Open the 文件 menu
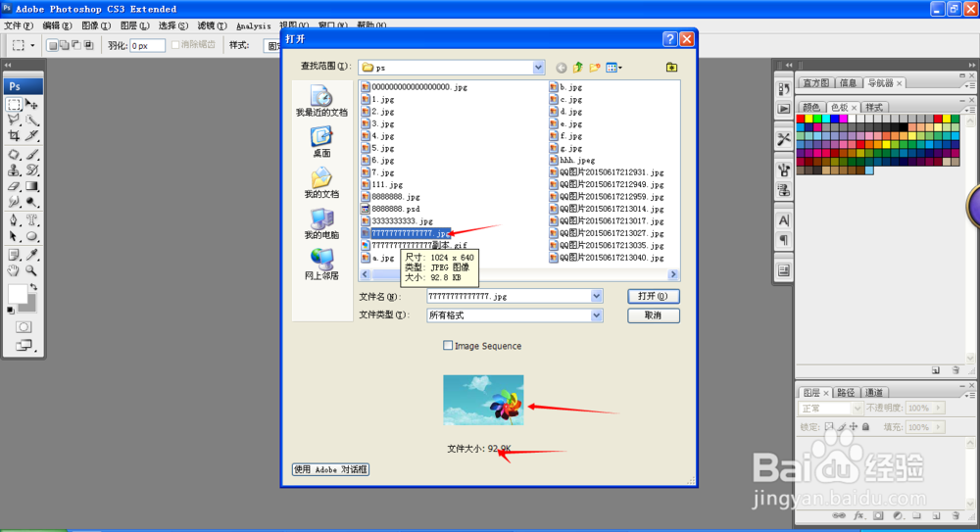The image size is (980, 532). point(18,25)
